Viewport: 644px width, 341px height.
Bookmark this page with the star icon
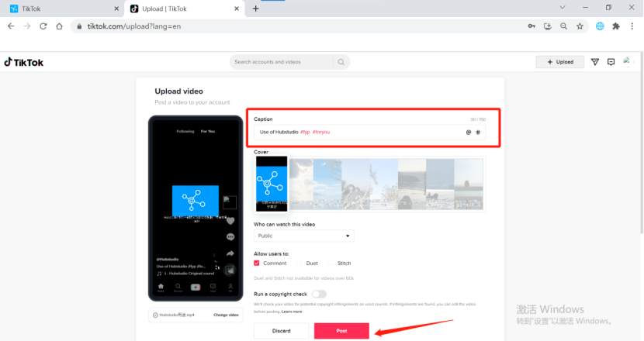[x=580, y=26]
